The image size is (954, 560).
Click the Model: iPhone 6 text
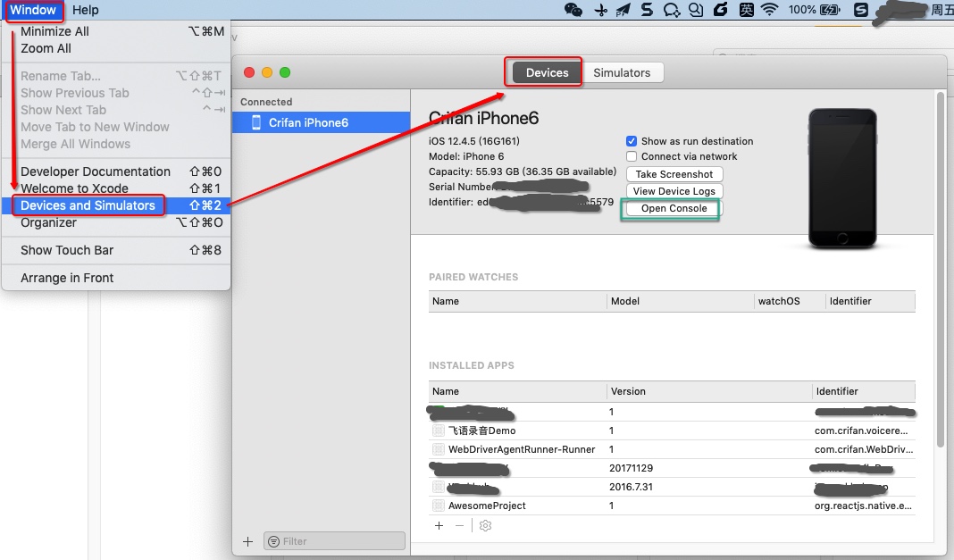coord(466,156)
